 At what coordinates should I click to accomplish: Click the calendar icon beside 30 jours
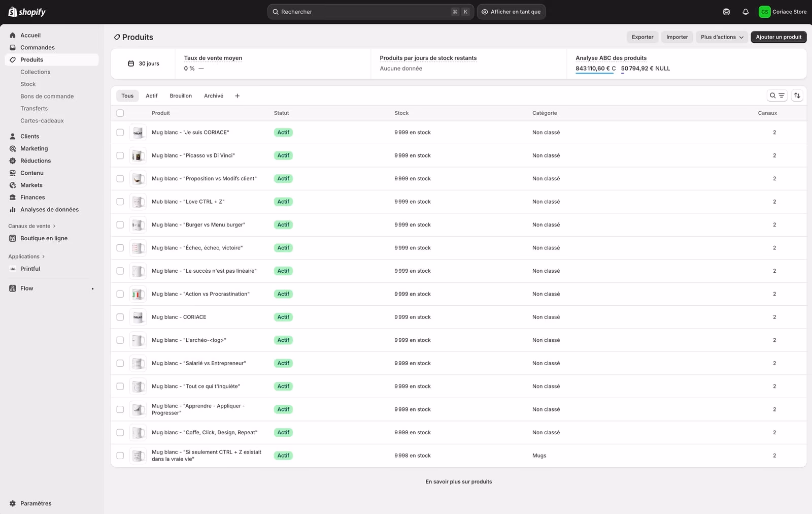click(x=131, y=63)
